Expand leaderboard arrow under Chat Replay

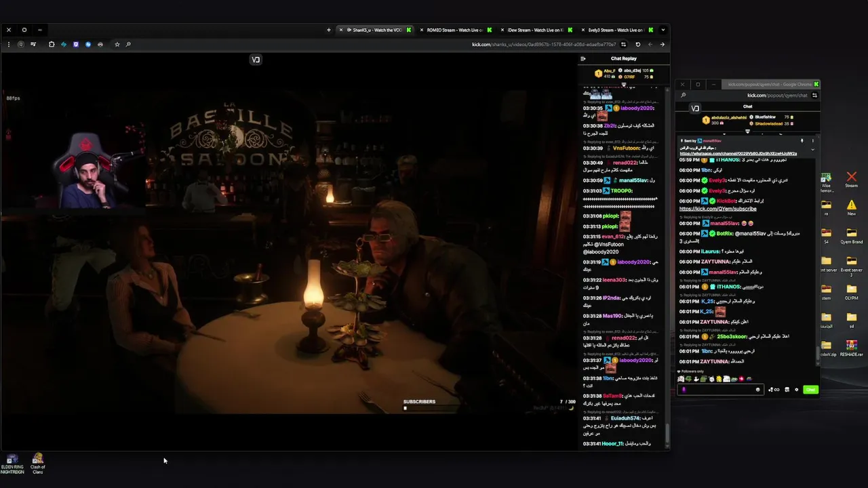pyautogui.click(x=624, y=85)
